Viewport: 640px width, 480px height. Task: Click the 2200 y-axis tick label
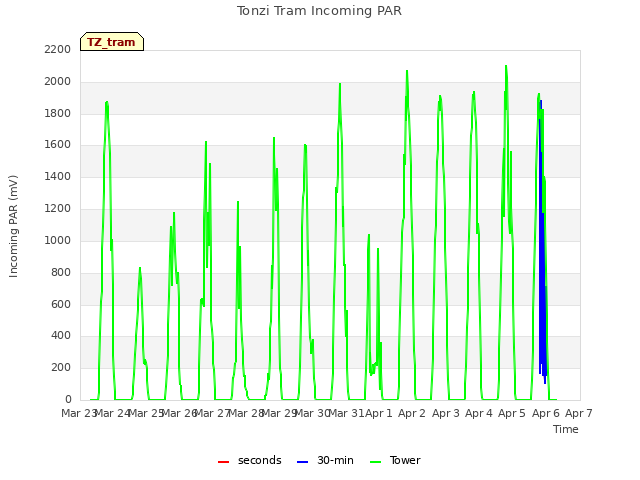coord(58,49)
